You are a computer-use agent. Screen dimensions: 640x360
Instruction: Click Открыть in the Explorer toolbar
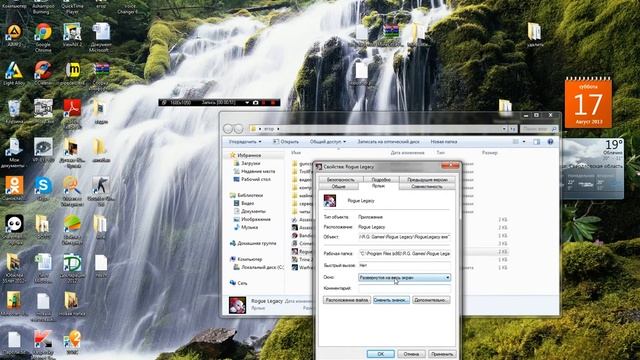pos(286,142)
